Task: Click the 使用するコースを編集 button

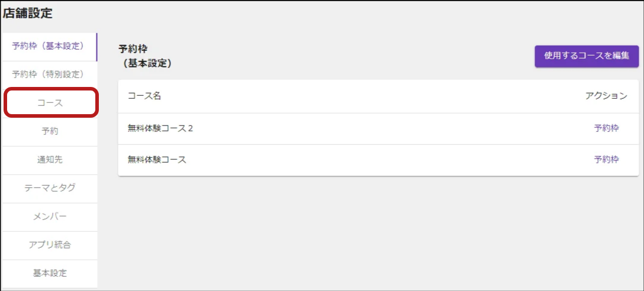Action: point(587,56)
